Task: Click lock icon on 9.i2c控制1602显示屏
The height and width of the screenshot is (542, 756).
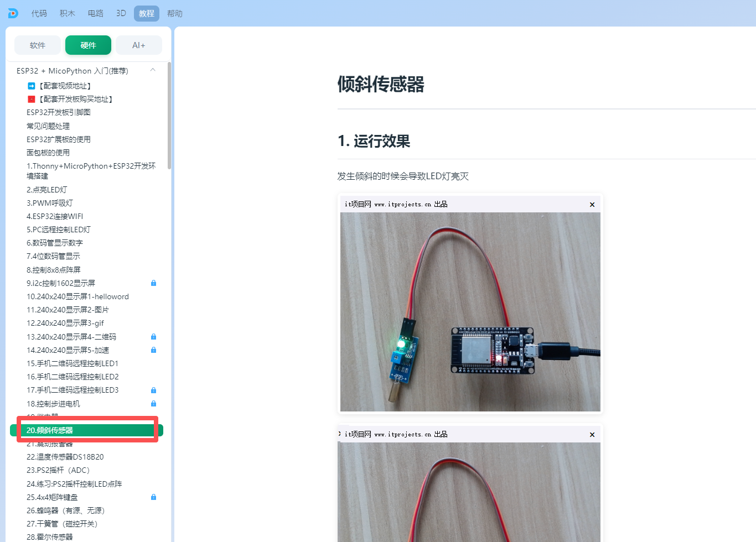Action: coord(154,283)
